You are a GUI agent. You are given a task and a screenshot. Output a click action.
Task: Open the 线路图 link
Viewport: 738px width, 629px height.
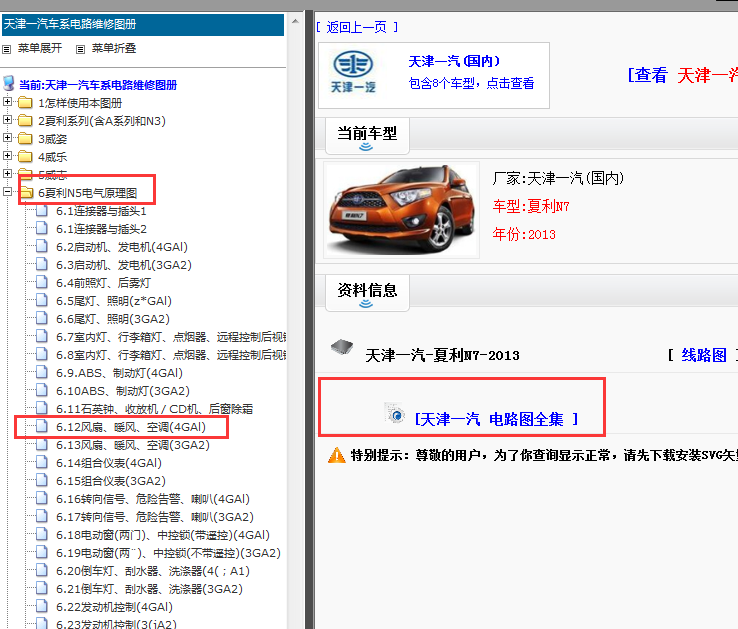[703, 355]
